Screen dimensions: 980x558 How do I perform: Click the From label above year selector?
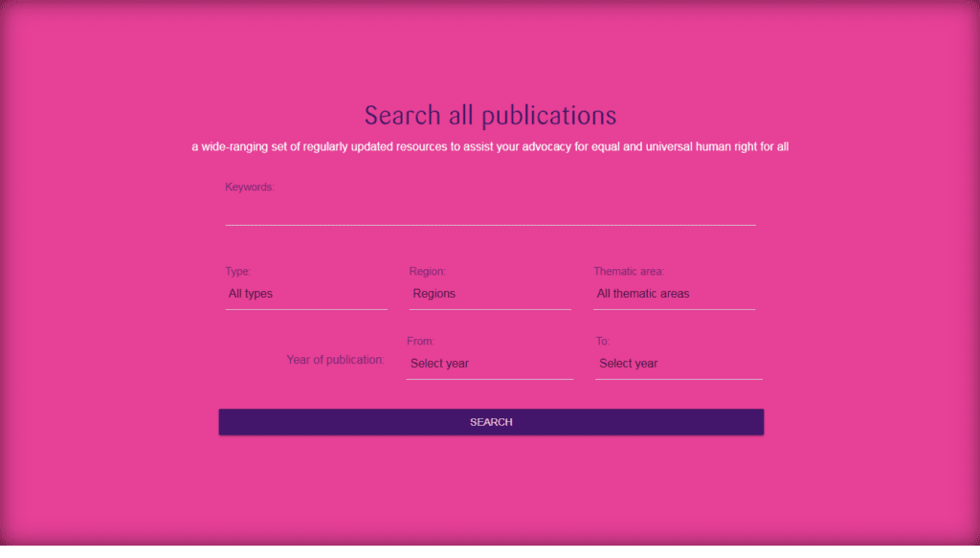(x=420, y=341)
